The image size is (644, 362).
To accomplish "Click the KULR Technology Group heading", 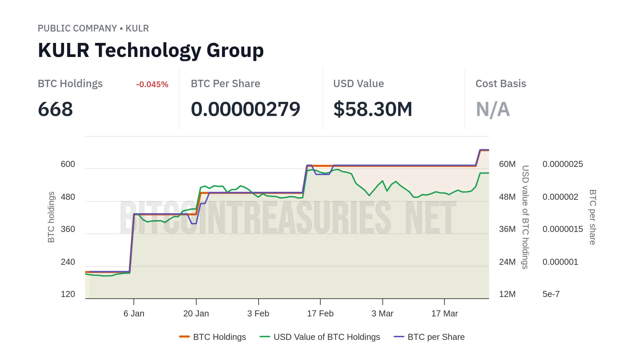I will (151, 50).
